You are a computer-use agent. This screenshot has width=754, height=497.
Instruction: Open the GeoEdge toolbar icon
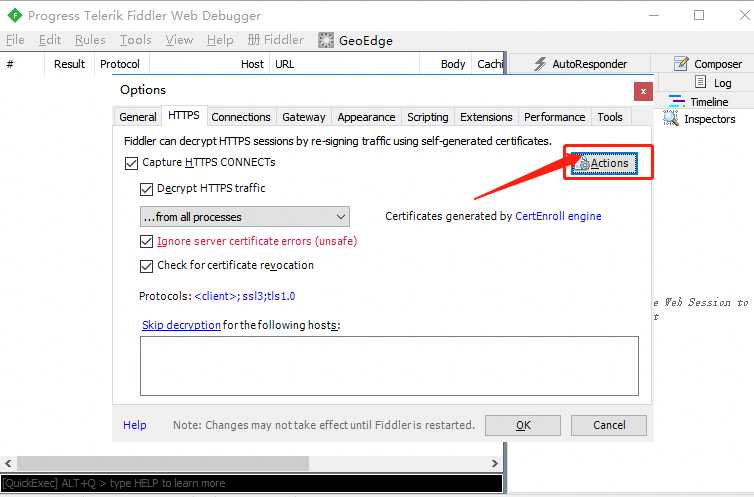coord(326,40)
